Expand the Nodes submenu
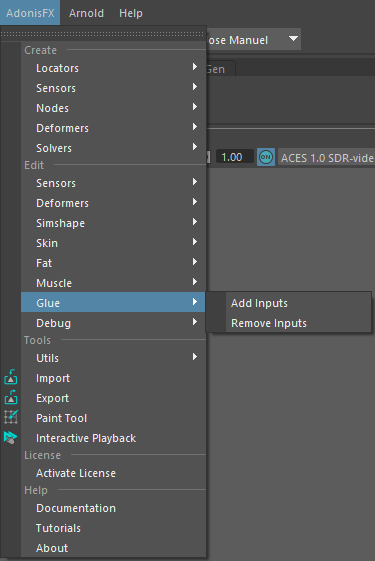375x561 pixels. point(113,108)
